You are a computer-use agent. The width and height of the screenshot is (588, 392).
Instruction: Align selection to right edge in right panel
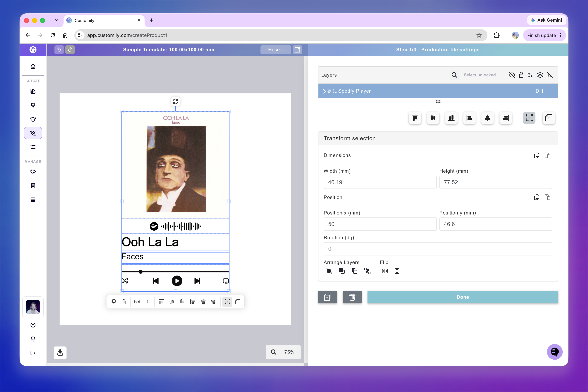pyautogui.click(x=506, y=118)
